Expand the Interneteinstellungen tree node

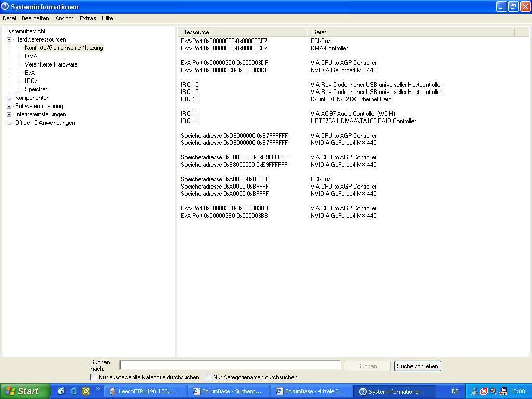point(9,114)
